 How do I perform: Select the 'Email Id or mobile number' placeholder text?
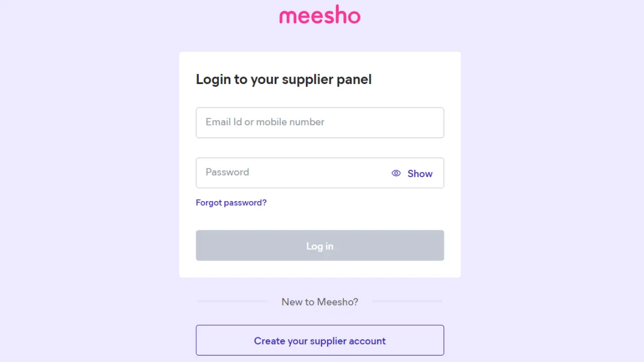[x=265, y=122]
